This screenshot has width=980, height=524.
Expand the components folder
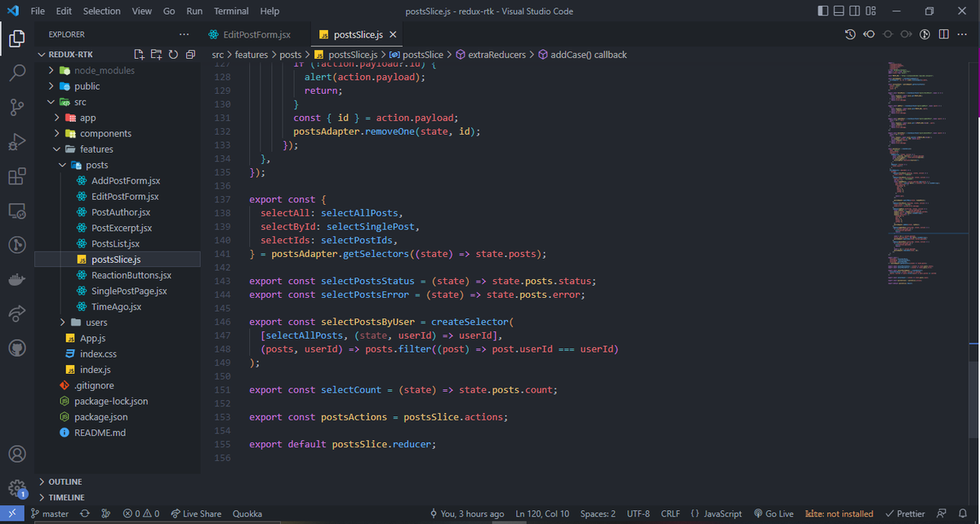[118, 134]
